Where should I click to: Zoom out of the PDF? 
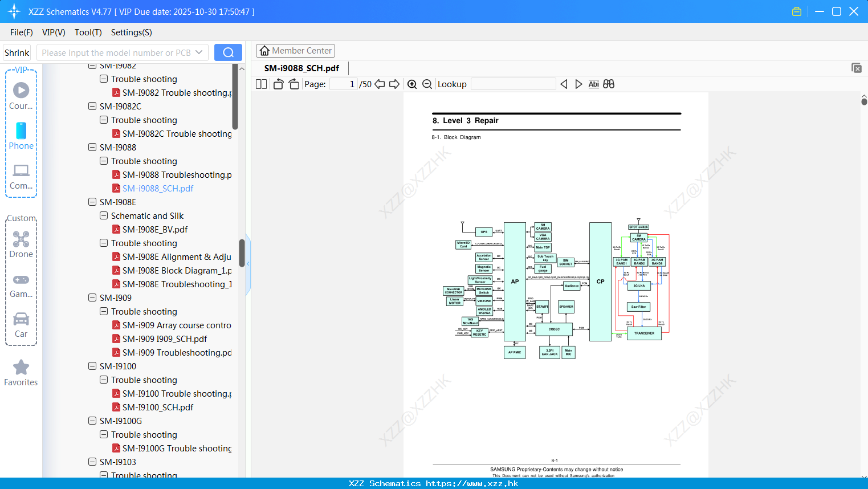pyautogui.click(x=427, y=84)
